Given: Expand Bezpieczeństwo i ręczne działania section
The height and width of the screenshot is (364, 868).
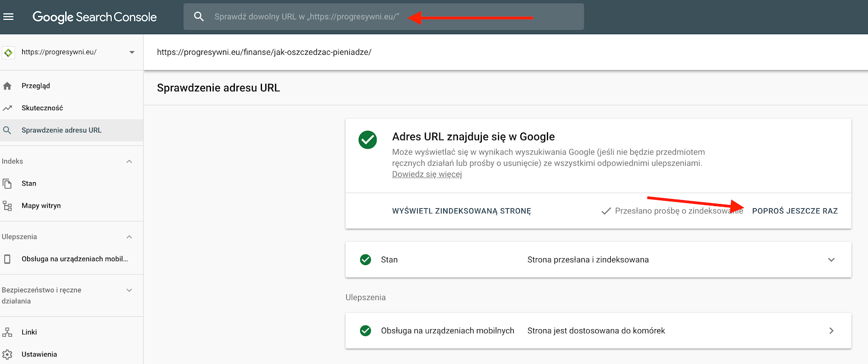Looking at the screenshot, I should pyautogui.click(x=129, y=290).
